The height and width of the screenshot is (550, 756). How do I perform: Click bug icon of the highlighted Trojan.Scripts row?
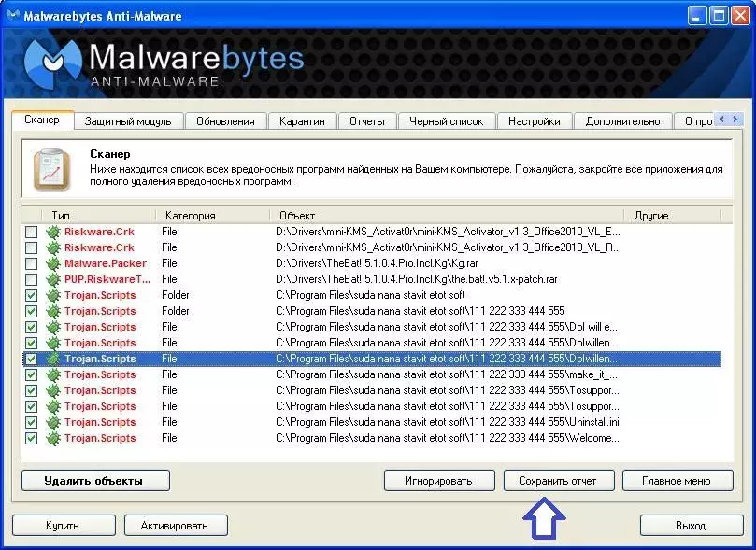coord(53,359)
